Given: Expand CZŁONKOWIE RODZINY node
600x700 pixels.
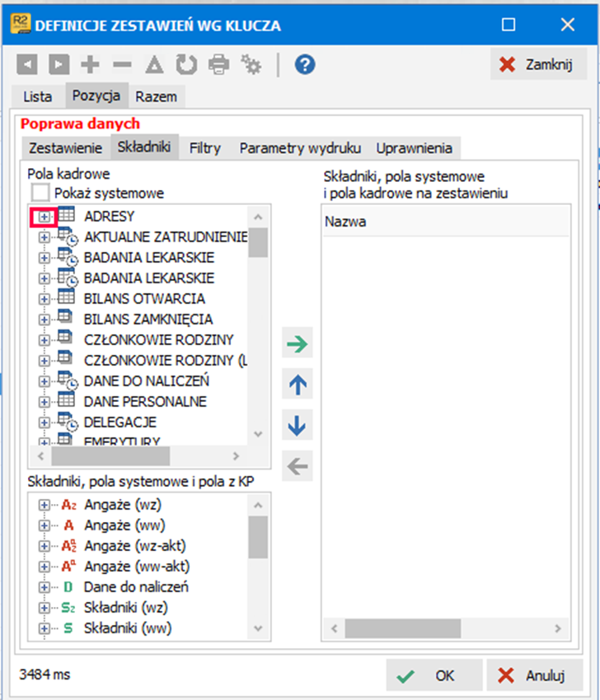Looking at the screenshot, I should click(x=44, y=340).
